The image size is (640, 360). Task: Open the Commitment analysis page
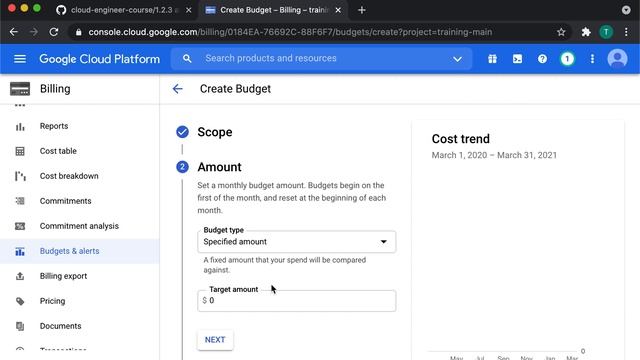tap(79, 226)
